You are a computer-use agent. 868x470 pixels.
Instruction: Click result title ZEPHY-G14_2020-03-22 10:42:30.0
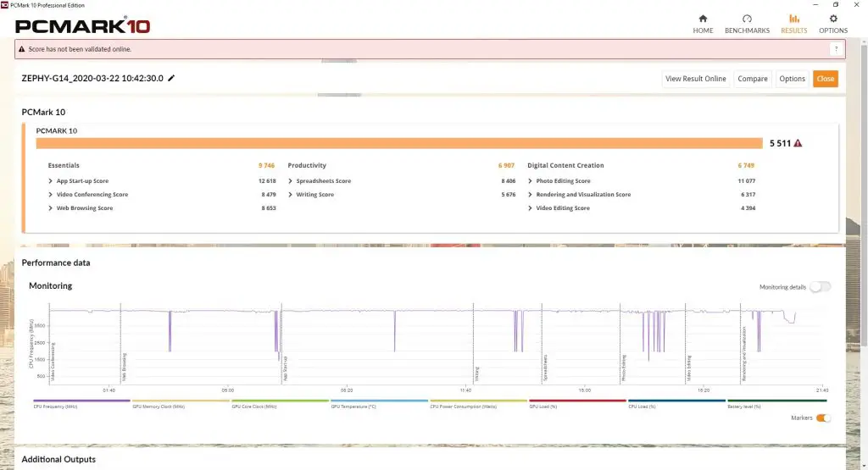(92, 79)
